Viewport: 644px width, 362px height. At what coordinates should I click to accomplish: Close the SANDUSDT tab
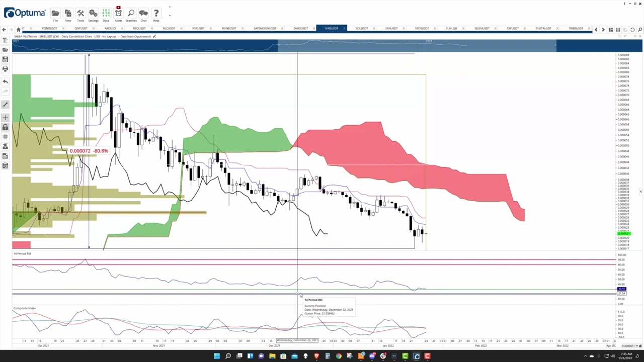[x=314, y=29]
